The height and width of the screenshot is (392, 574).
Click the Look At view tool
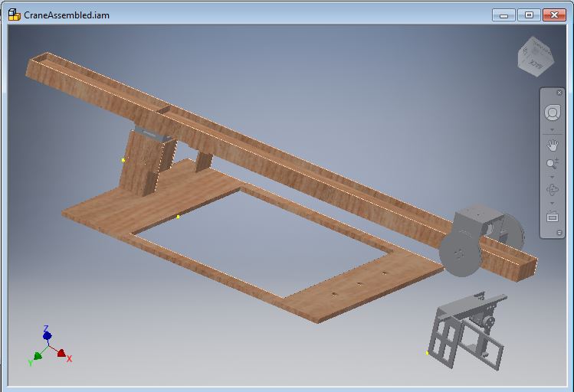(552, 217)
